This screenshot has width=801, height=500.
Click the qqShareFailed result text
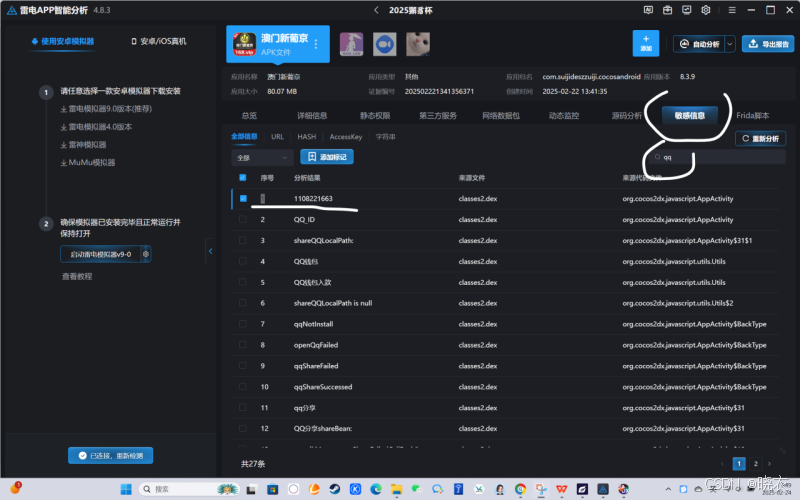(316, 366)
